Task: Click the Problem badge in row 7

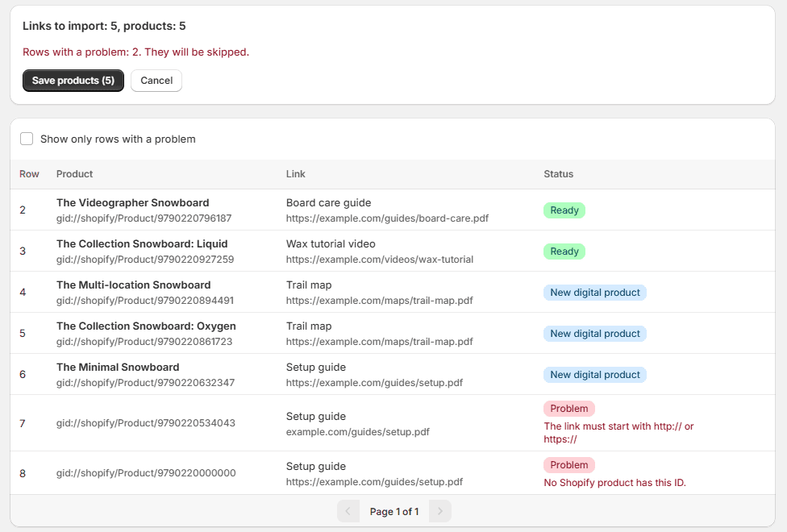Action: tap(569, 409)
